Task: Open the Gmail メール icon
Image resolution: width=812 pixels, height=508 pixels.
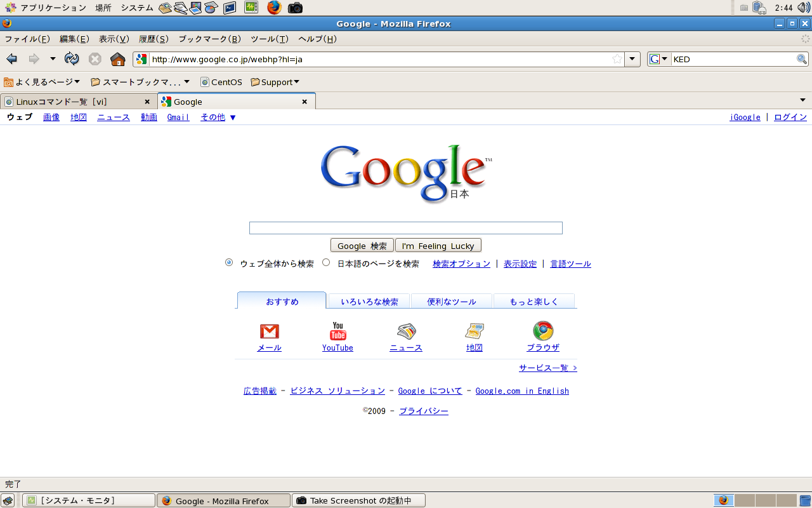Action: pos(270,331)
